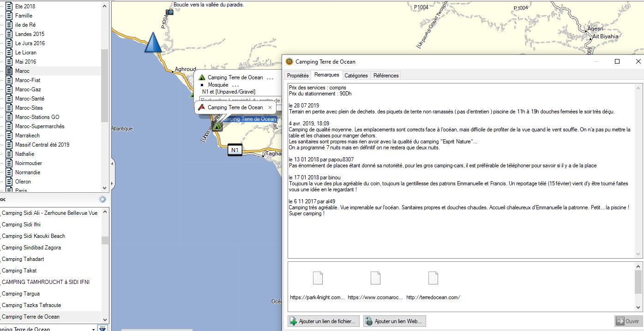Open the gear options icon above the waypoint list

click(102, 199)
